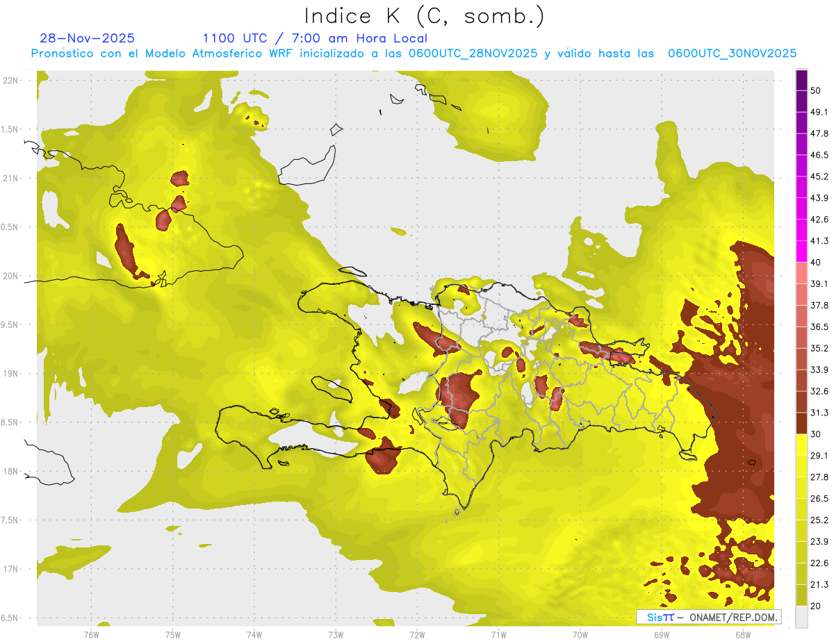834x644 pixels.
Task: Click the '50' colorbar label
Action: [x=816, y=90]
